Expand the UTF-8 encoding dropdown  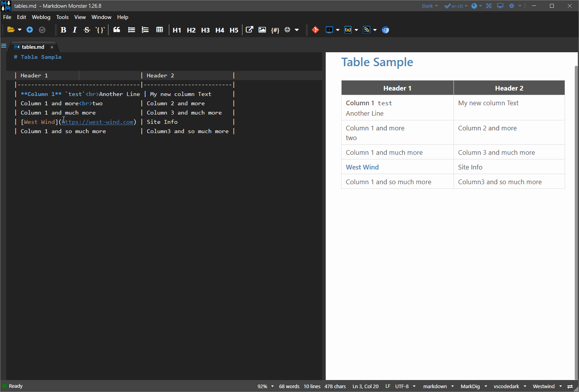tap(405, 386)
